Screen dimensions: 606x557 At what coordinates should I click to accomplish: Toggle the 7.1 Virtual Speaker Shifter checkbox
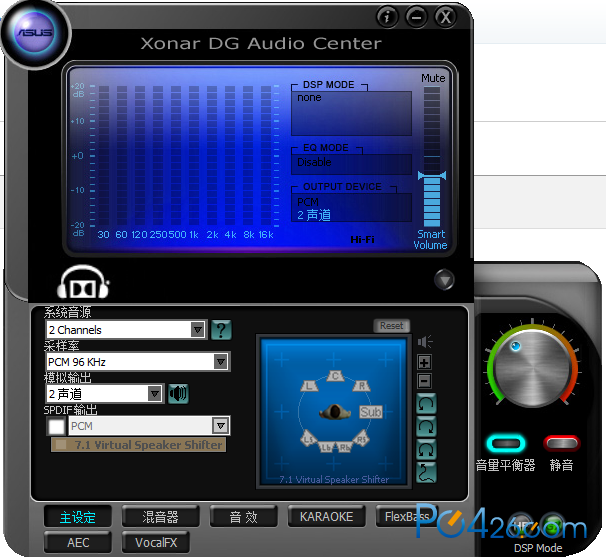click(x=61, y=445)
